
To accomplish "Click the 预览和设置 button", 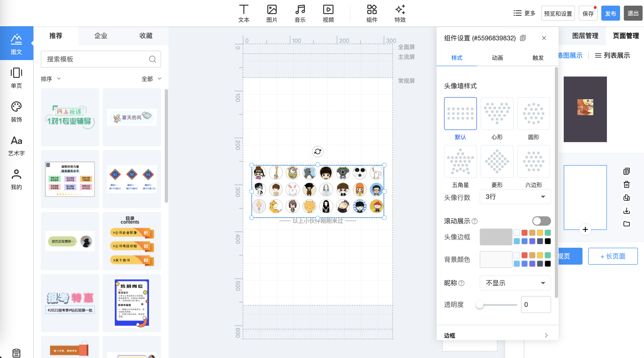I will click(x=558, y=13).
